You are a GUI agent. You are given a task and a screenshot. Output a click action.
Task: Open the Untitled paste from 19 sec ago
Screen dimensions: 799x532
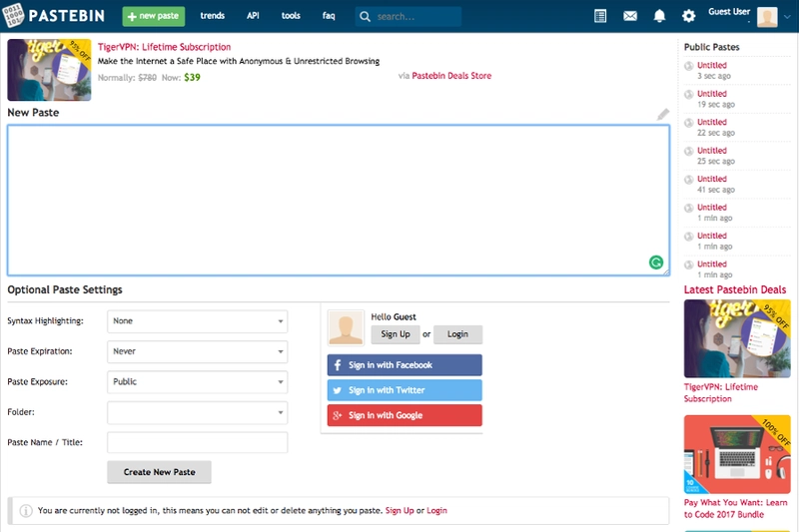(712, 94)
